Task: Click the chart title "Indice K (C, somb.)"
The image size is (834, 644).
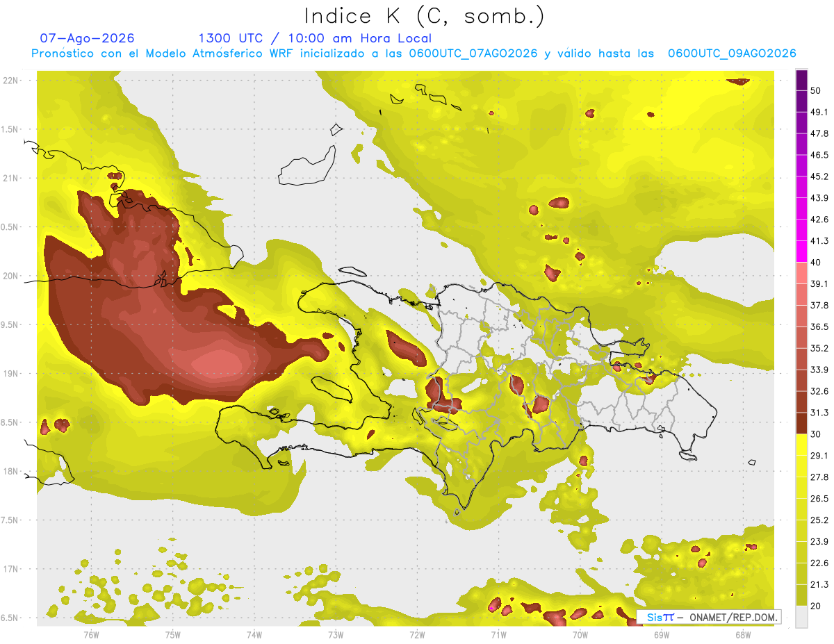Action: click(424, 16)
